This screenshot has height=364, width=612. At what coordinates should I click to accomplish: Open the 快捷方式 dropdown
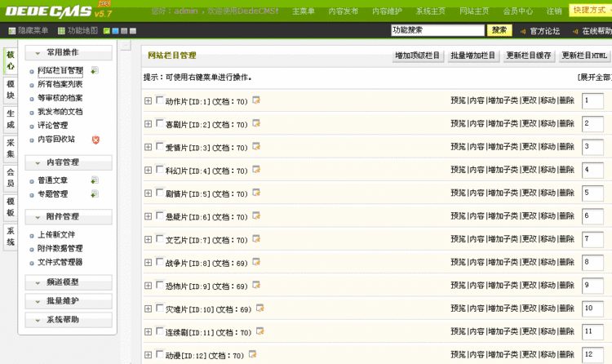590,10
